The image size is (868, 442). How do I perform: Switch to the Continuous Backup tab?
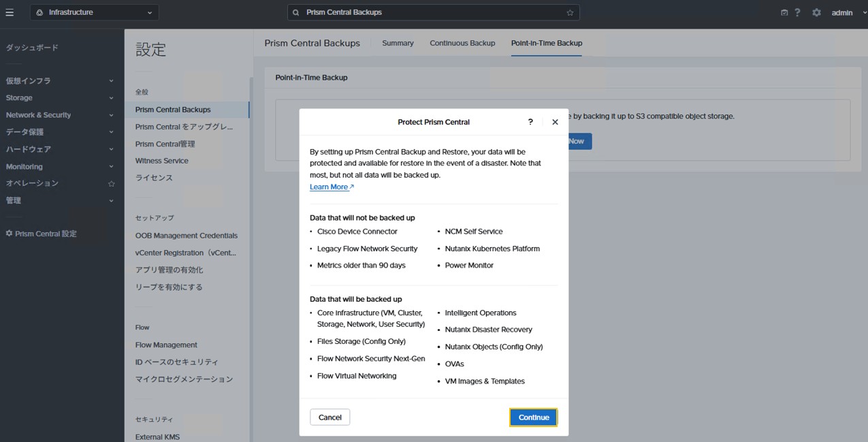[462, 43]
